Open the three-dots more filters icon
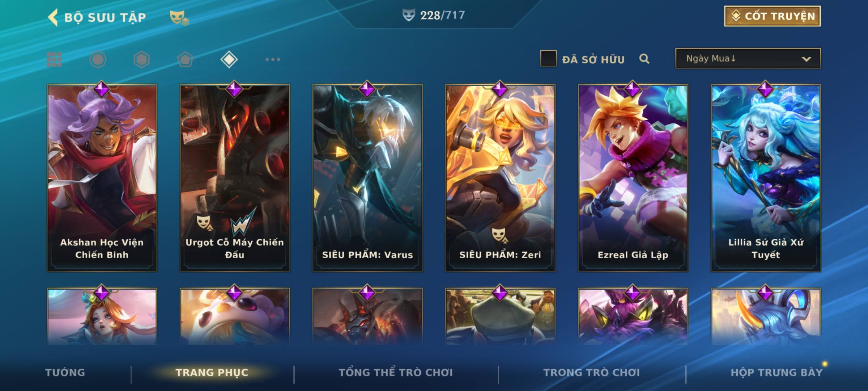The width and height of the screenshot is (868, 391). (273, 59)
